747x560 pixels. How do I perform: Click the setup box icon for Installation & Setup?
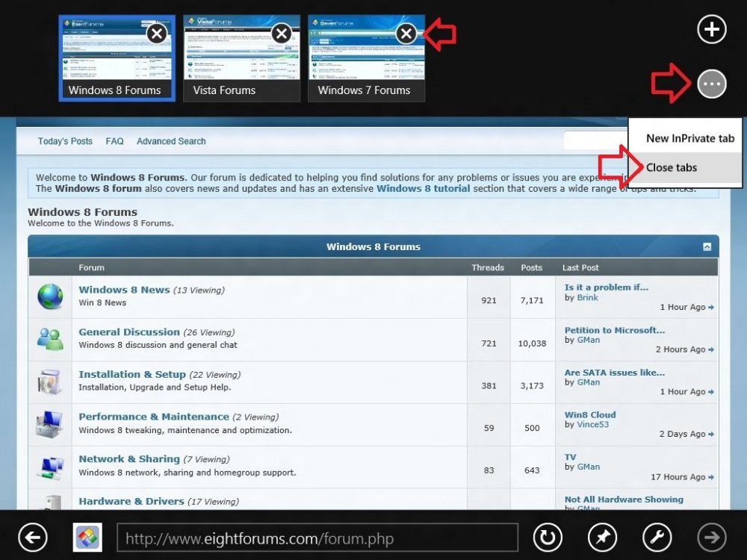pyautogui.click(x=50, y=382)
